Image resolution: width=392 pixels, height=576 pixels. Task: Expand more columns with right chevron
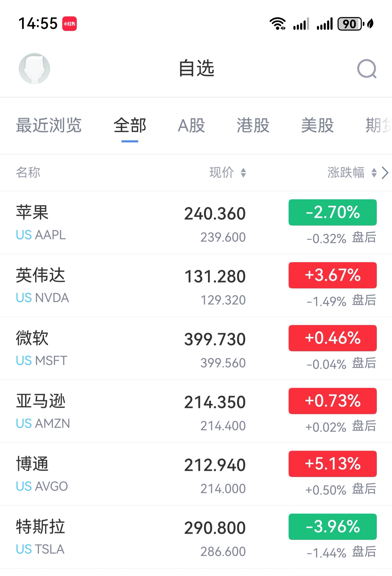click(385, 173)
